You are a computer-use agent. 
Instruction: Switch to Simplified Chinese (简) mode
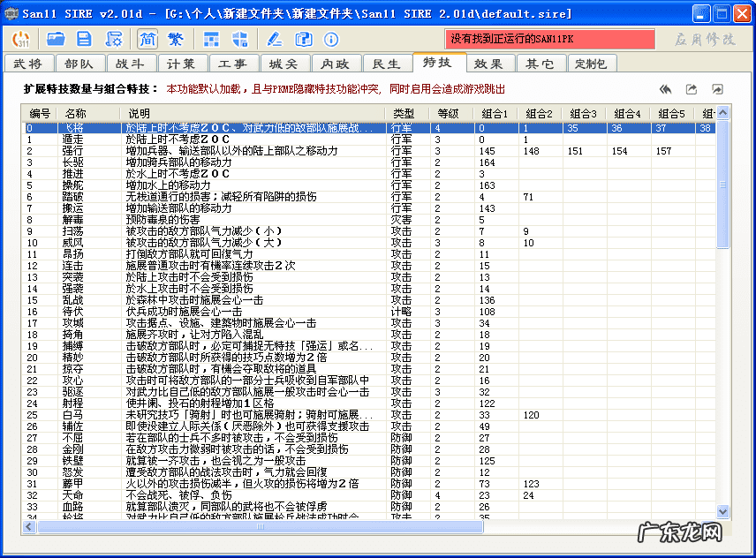pos(147,40)
